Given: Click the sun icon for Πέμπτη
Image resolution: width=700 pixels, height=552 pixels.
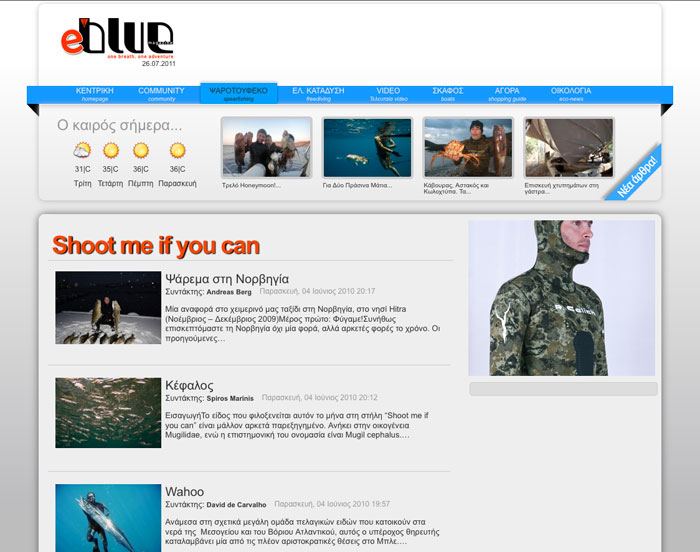Looking at the screenshot, I should (x=141, y=150).
